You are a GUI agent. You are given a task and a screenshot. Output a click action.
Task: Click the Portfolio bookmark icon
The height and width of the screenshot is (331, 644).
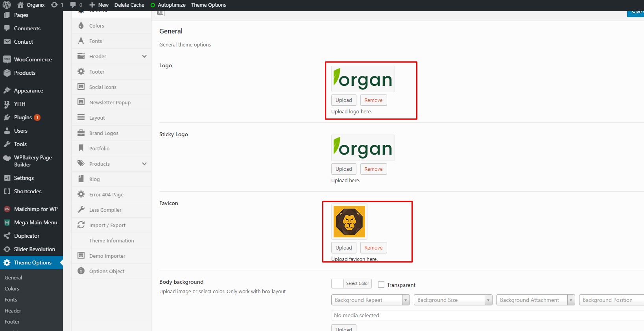(81, 148)
